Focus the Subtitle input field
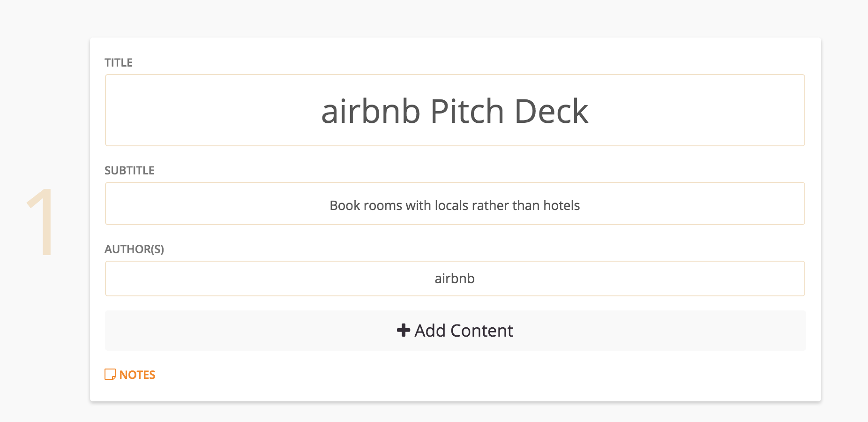The width and height of the screenshot is (868, 422). tap(455, 203)
